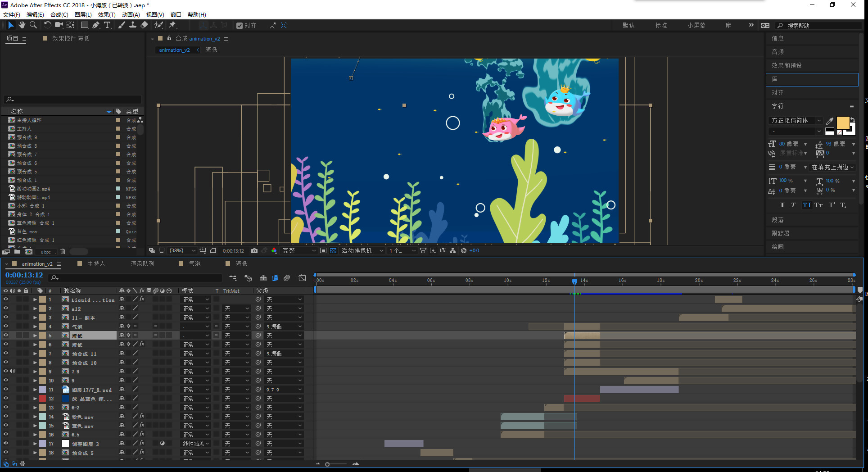Viewport: 868px width, 472px height.
Task: Switch to the 主持人 timeline tab
Action: [96, 264]
